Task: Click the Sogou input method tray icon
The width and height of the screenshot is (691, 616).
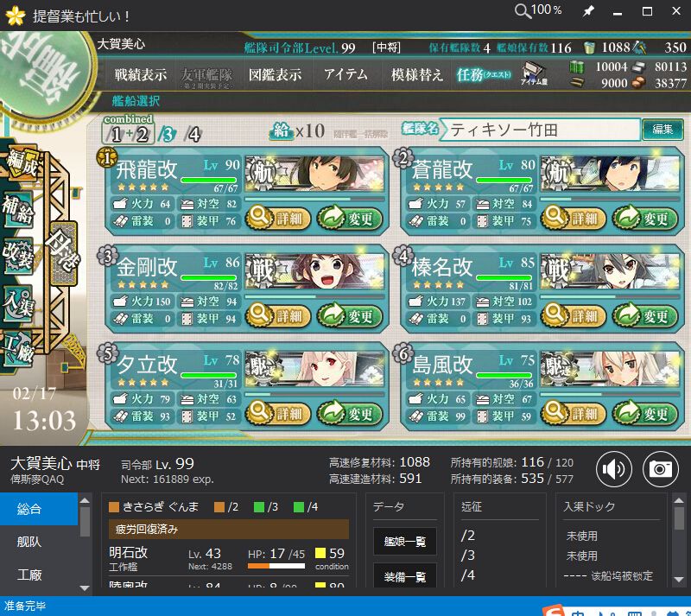Action: [x=554, y=610]
